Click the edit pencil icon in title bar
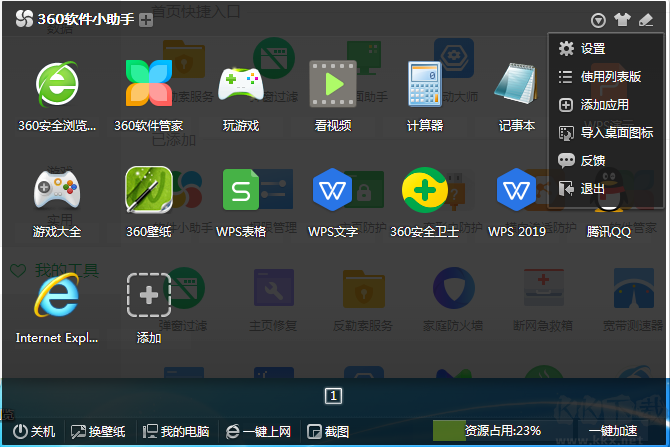Viewport: 670px width, 447px height. tap(646, 20)
